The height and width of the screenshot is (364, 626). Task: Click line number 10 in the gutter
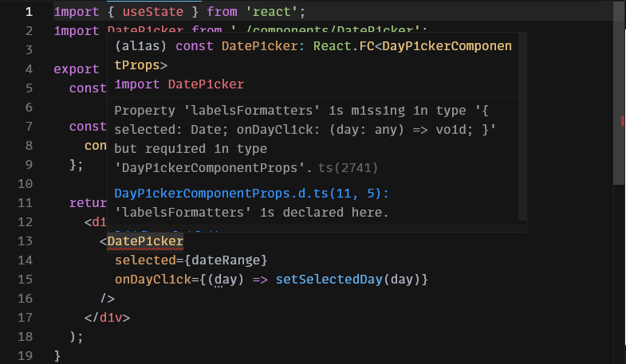coord(25,184)
